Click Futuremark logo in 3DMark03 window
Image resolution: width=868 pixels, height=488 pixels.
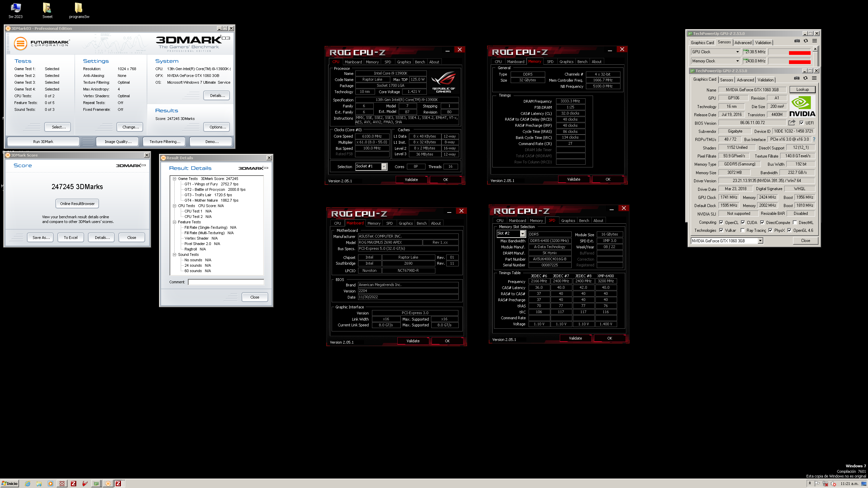click(x=41, y=43)
